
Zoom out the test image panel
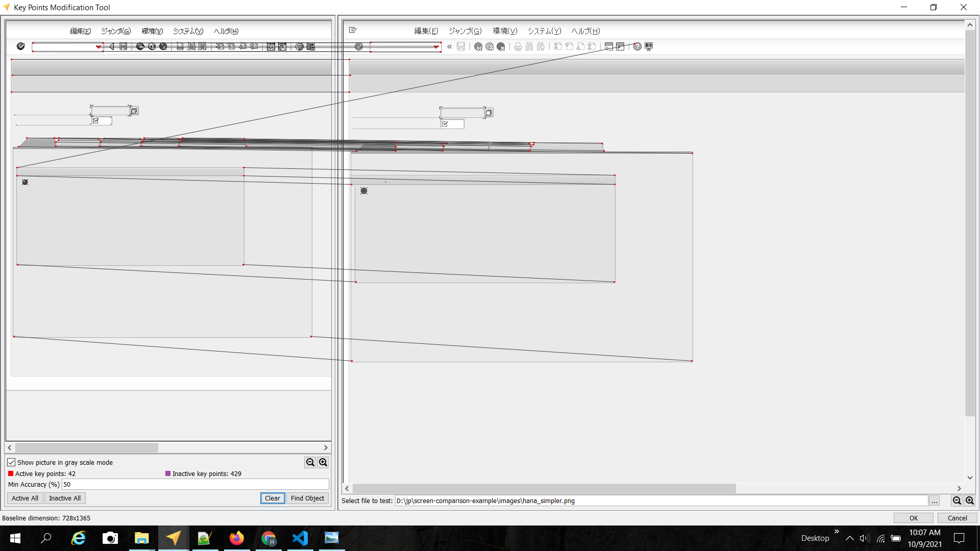[957, 501]
